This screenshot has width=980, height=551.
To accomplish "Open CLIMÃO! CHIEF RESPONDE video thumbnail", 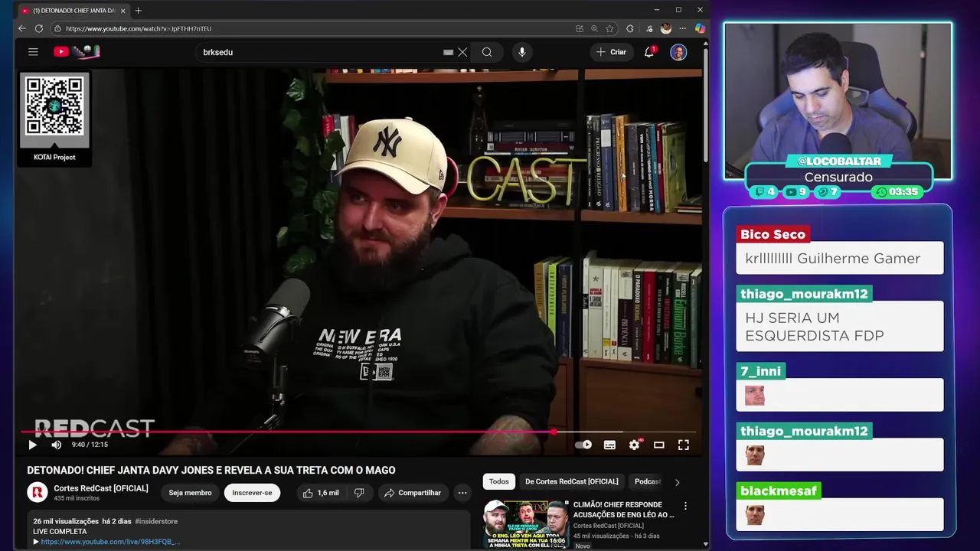I will [x=526, y=523].
